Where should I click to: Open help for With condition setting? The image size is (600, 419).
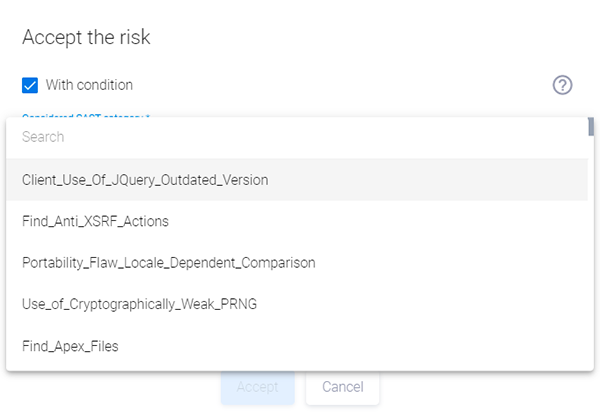coord(562,85)
